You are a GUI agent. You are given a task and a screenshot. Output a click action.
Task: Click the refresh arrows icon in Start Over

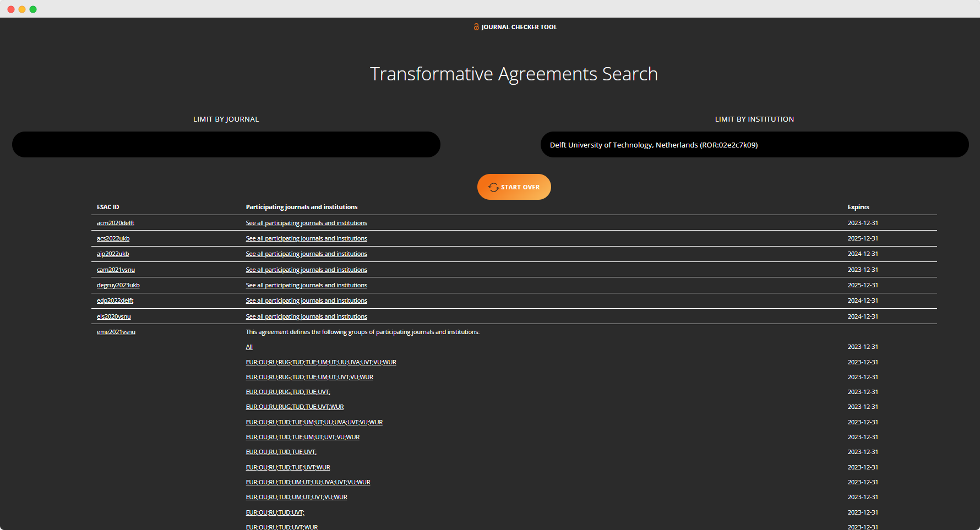(x=493, y=187)
